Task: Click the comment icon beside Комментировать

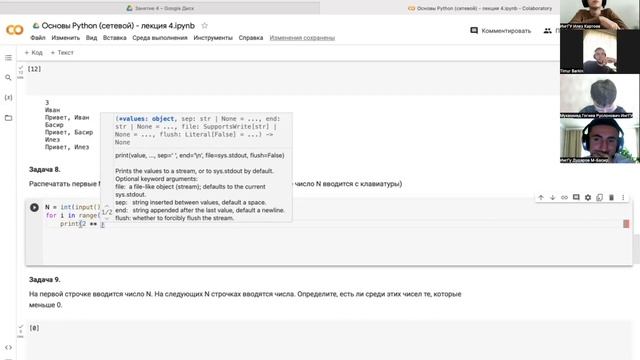Action: point(474,31)
